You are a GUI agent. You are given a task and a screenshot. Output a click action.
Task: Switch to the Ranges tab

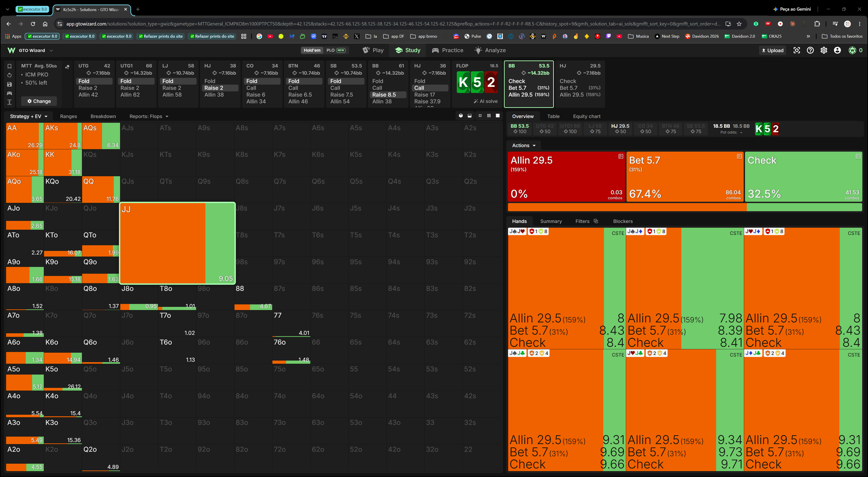[x=68, y=116]
